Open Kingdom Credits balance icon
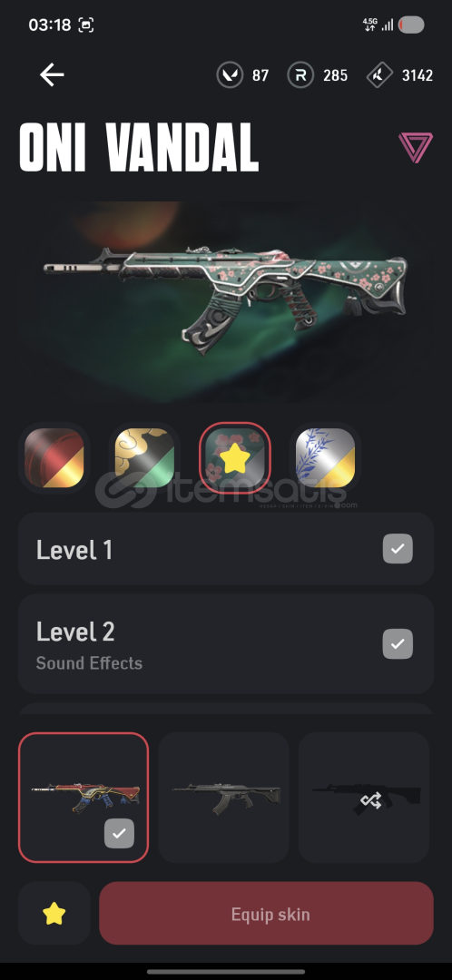 [378, 75]
